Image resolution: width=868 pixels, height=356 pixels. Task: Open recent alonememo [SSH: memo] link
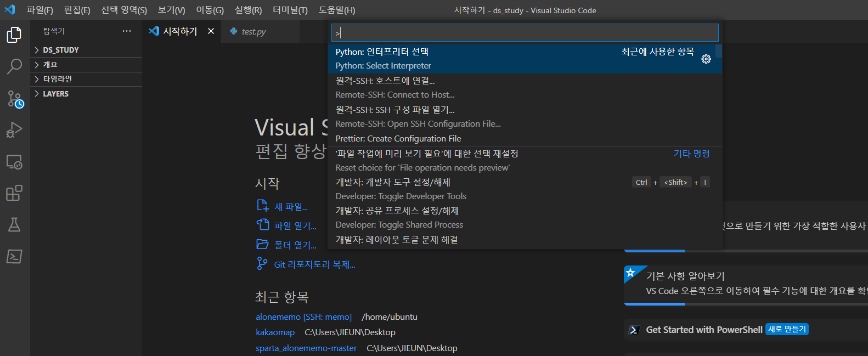click(x=303, y=317)
